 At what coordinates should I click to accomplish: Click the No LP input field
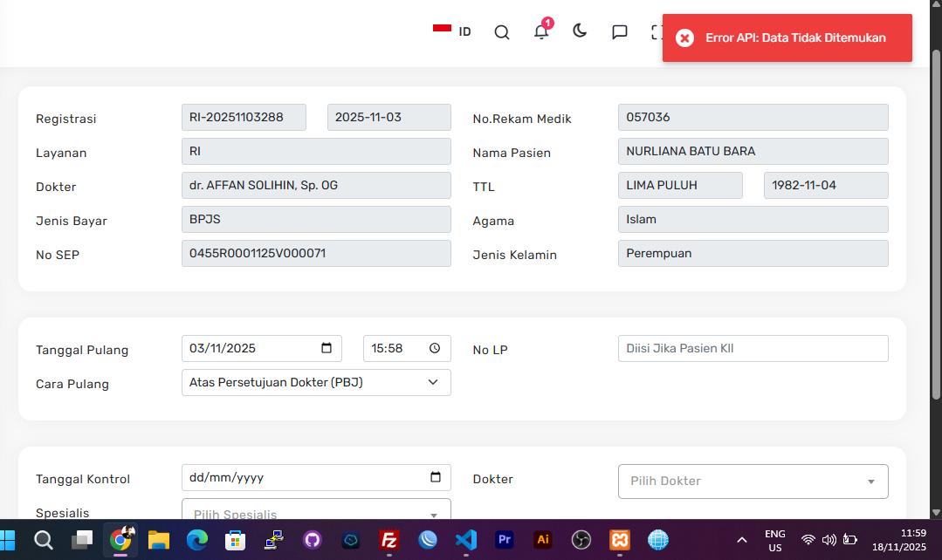pos(753,348)
